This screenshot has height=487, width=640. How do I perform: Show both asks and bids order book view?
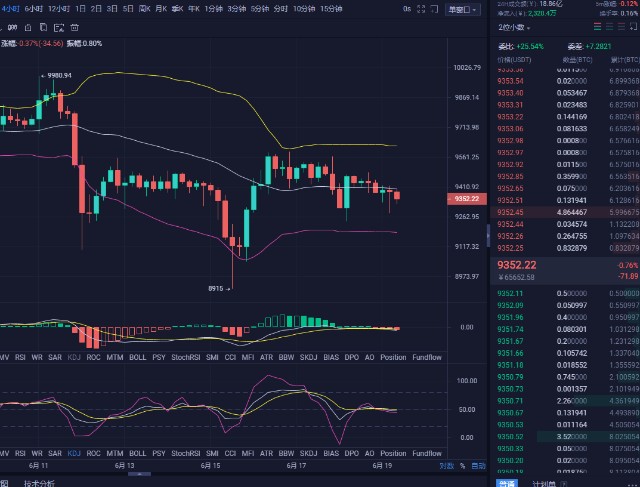pyautogui.click(x=597, y=27)
